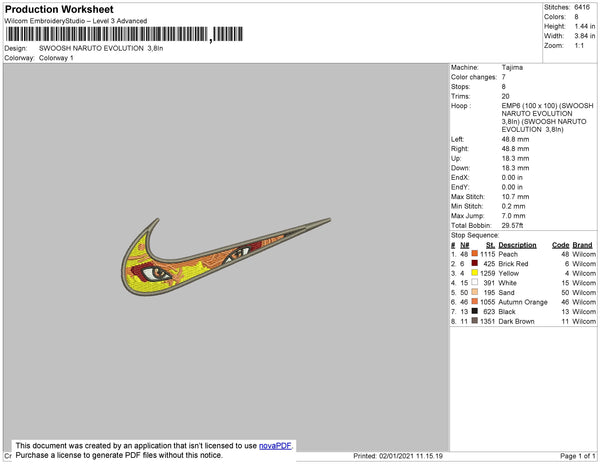Select the Autumn Orange color swatch
Viewport: 600px width, 464px height.
(x=474, y=301)
